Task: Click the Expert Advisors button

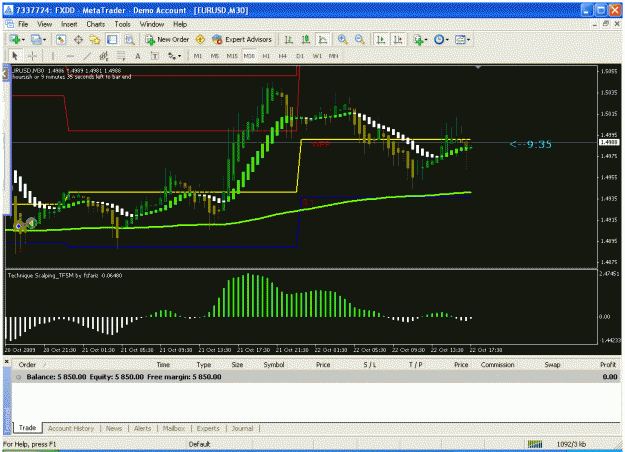Action: (x=242, y=39)
